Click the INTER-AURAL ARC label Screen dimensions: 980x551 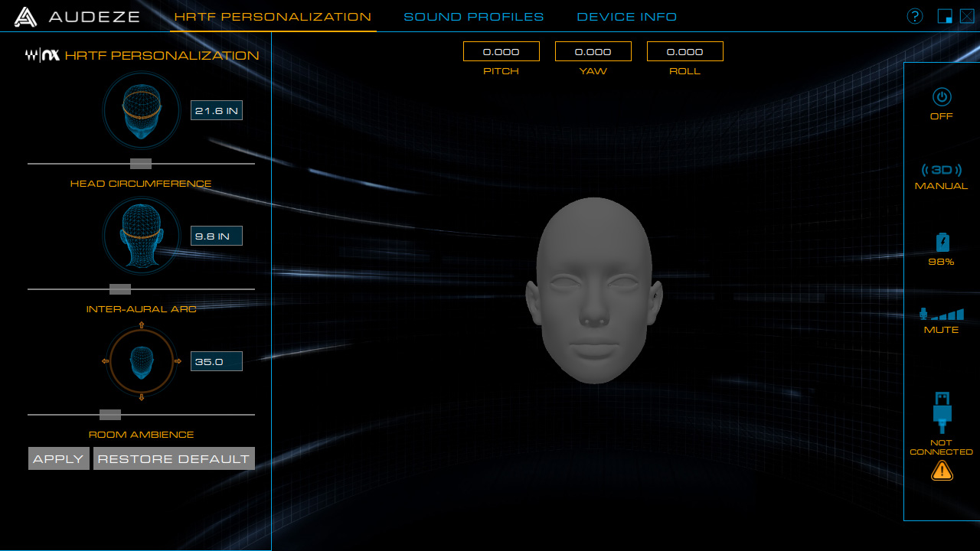pyautogui.click(x=141, y=309)
